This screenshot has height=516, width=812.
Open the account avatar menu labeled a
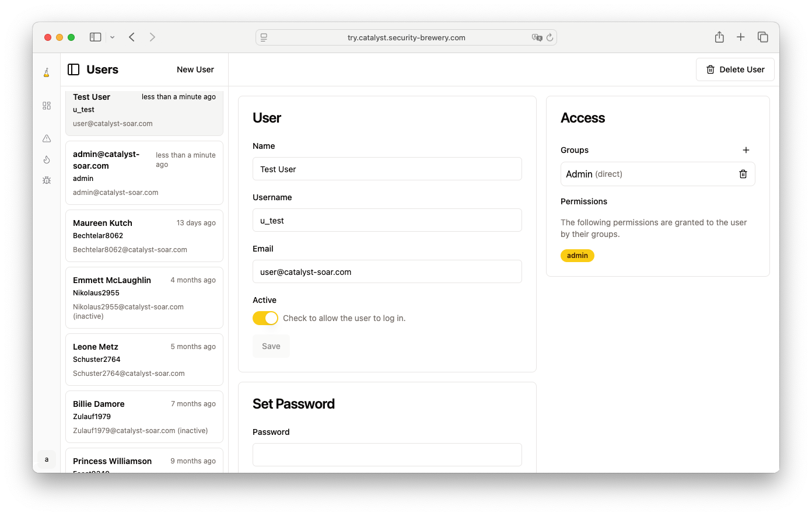coord(47,459)
